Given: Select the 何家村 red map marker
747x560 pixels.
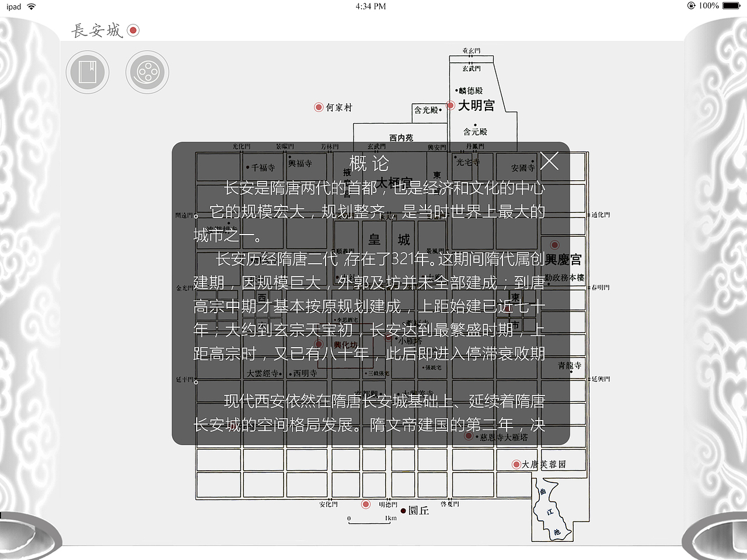Looking at the screenshot, I should [x=319, y=107].
